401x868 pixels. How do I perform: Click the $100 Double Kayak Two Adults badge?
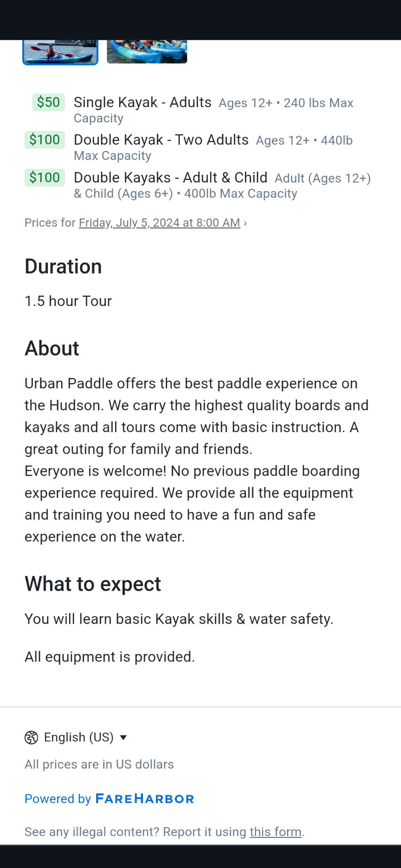point(45,140)
